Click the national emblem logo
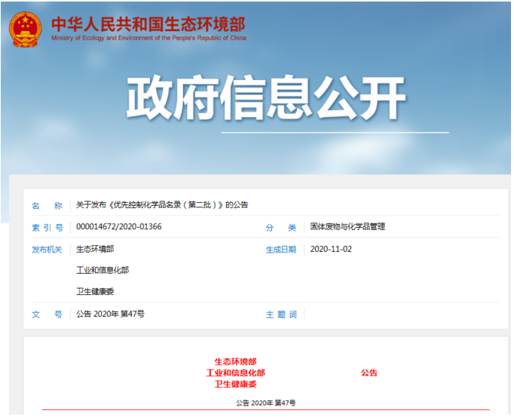514x420 pixels. click(25, 29)
